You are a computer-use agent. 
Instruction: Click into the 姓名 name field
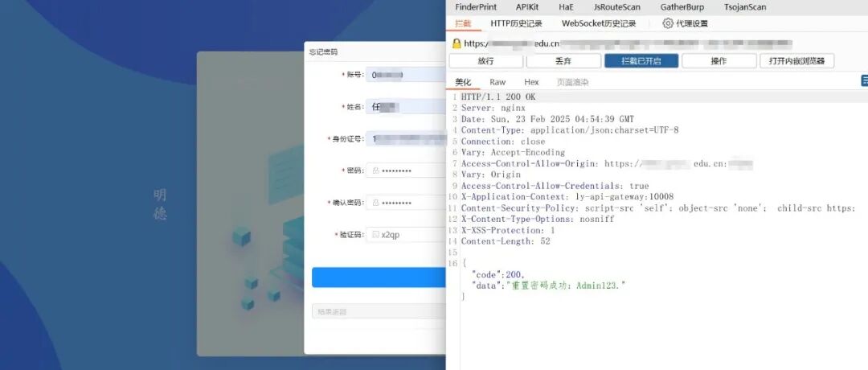point(406,106)
